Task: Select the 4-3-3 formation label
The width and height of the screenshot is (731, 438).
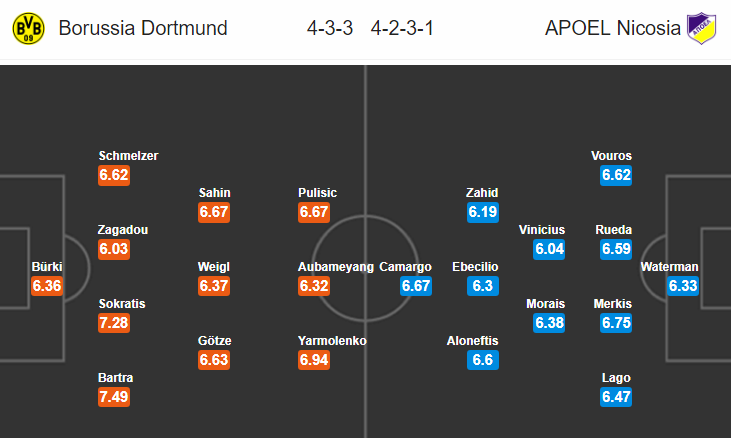Action: coord(330,28)
